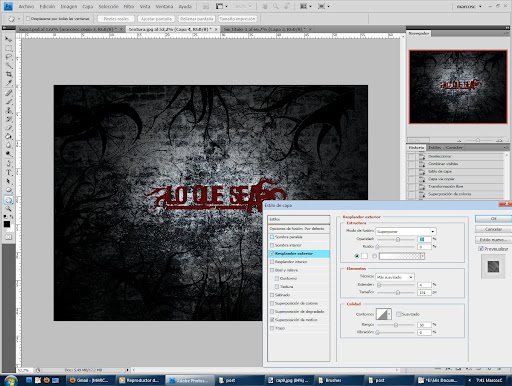Viewport: 512px width, 386px height.
Task: Open the Filtro menu
Action: (129, 6)
